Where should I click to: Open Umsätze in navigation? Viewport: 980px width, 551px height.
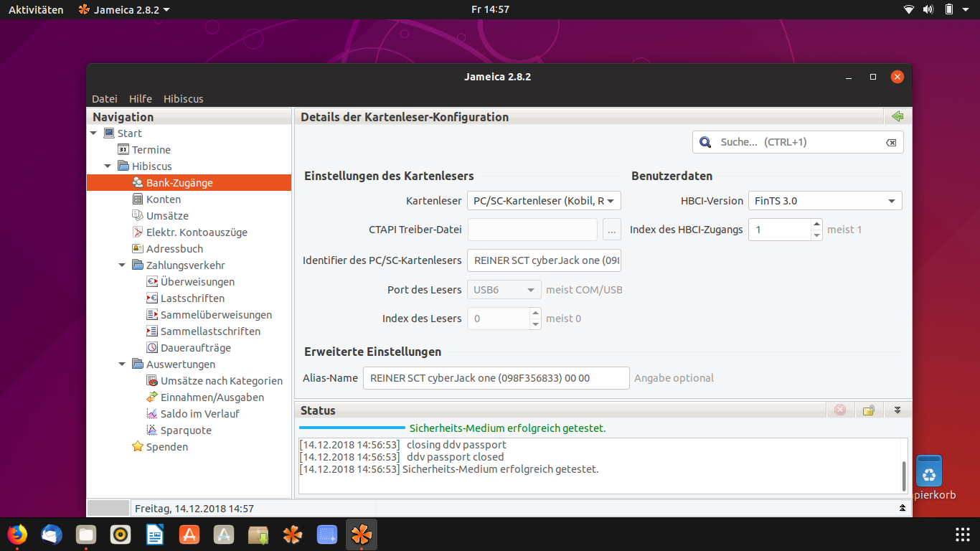click(x=160, y=216)
